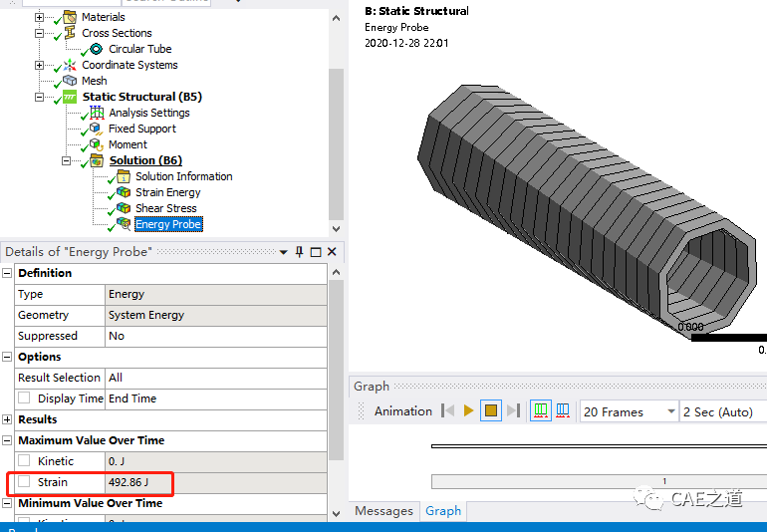The width and height of the screenshot is (767, 532).
Task: Click the Geometry value System Energy
Action: 216,315
